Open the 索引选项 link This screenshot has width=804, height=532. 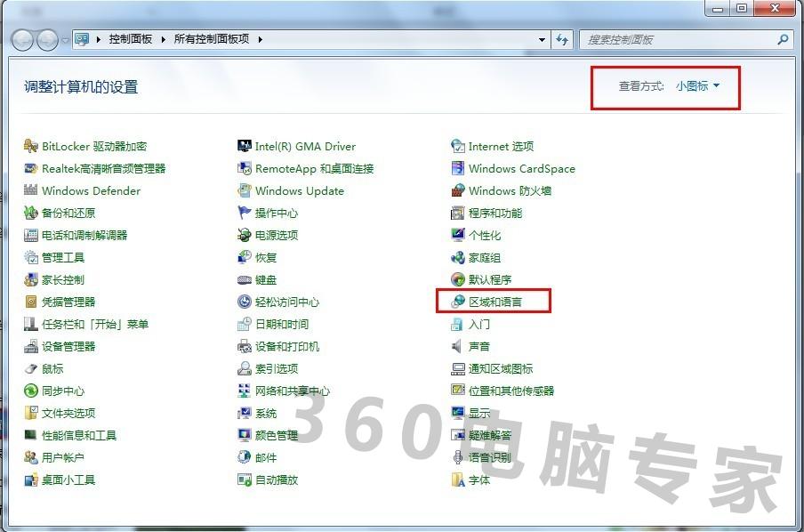(277, 369)
